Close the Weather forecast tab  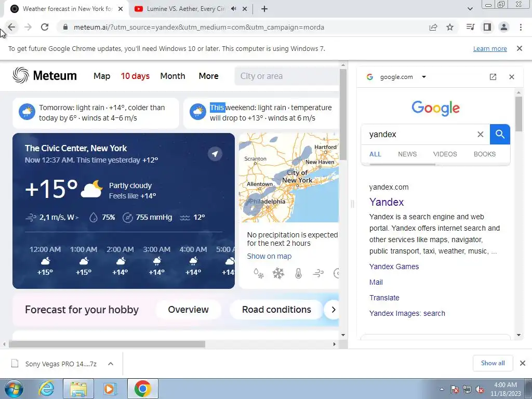point(121,9)
